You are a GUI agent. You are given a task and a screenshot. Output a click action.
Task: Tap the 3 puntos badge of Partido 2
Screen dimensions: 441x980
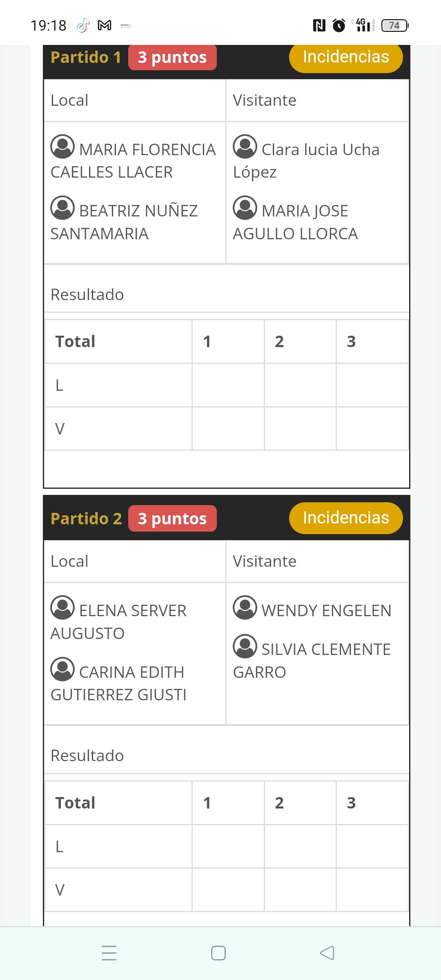tap(172, 519)
